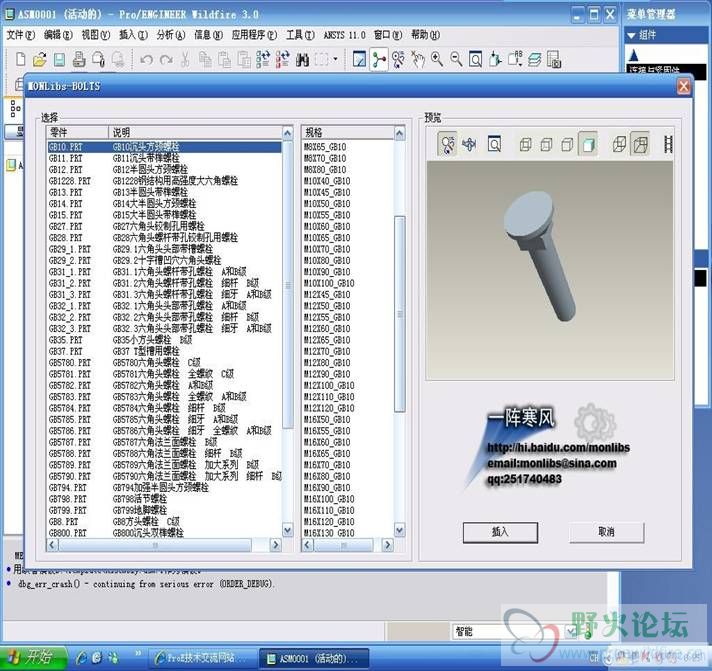Open the 分析(A) menu
The image size is (712, 671).
[171, 35]
